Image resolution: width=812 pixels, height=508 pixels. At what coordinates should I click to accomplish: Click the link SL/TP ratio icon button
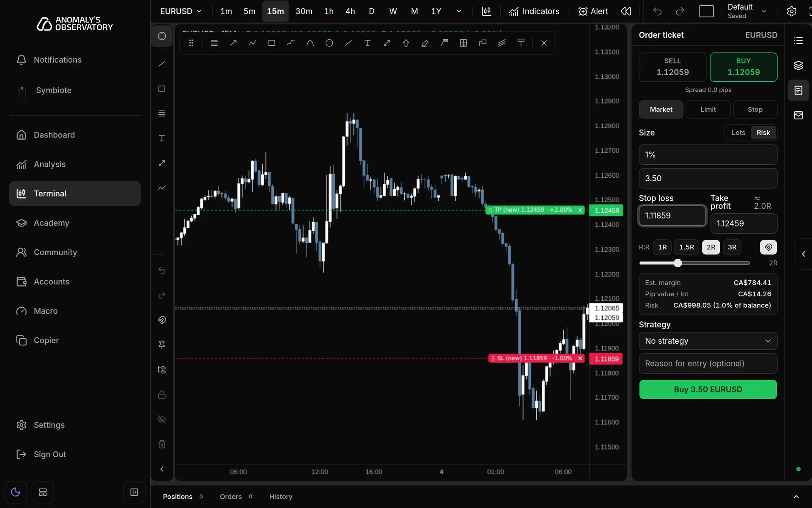click(x=768, y=247)
